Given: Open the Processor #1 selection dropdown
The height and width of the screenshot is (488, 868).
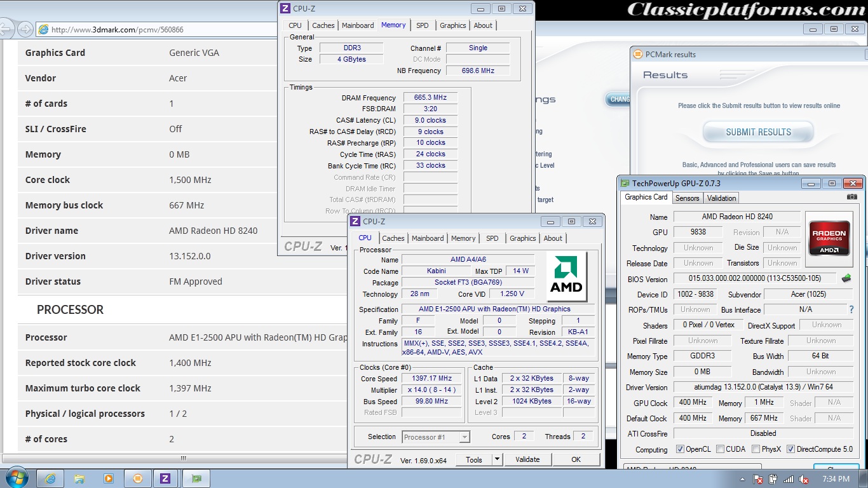Looking at the screenshot, I should (x=465, y=437).
